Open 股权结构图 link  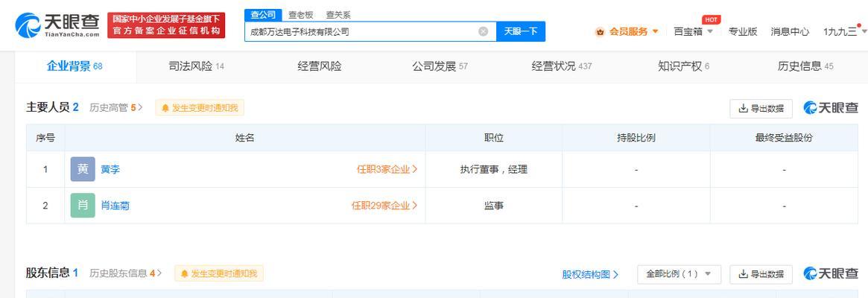[590, 274]
